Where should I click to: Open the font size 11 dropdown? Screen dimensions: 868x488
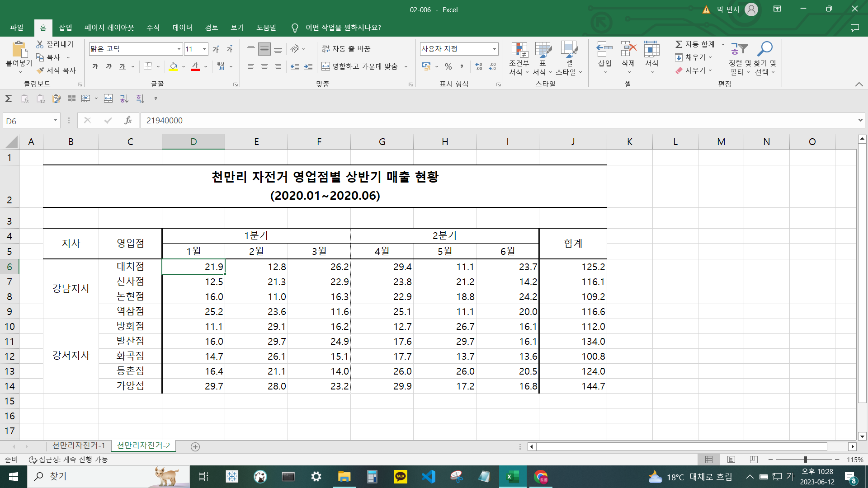(204, 49)
